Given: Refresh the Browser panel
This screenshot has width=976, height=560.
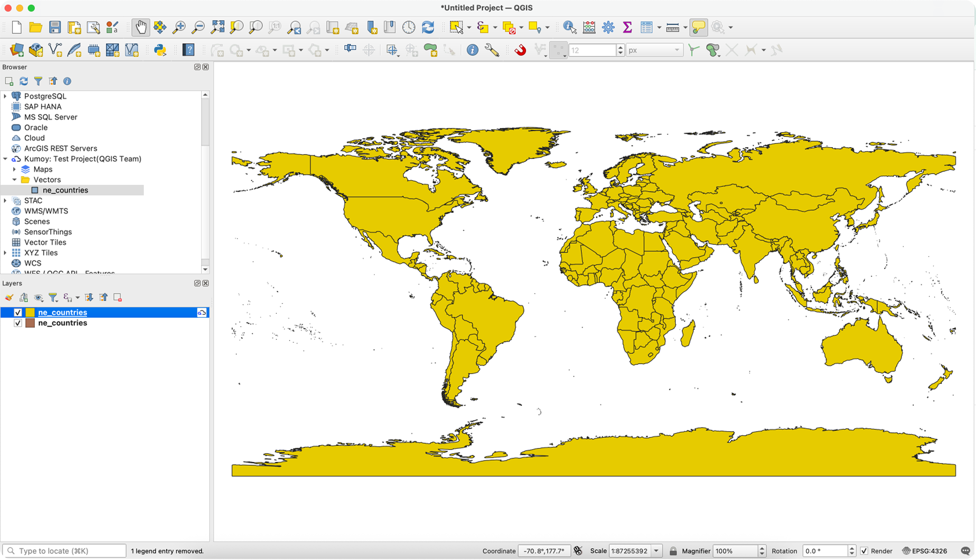Looking at the screenshot, I should click(24, 81).
